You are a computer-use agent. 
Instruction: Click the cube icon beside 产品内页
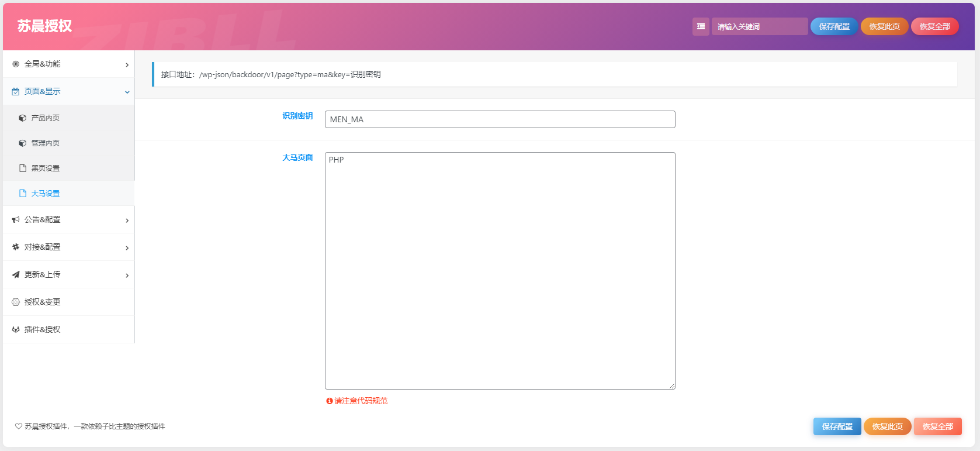click(23, 118)
